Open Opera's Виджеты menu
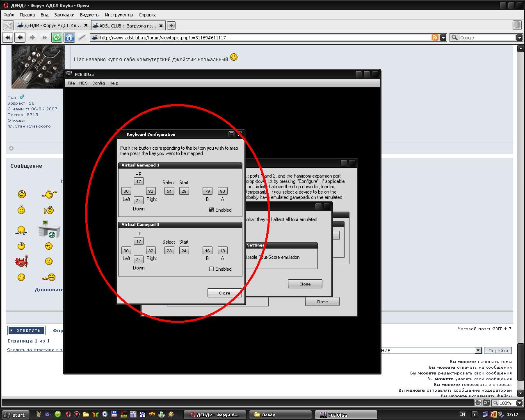525x420 pixels. [90, 14]
